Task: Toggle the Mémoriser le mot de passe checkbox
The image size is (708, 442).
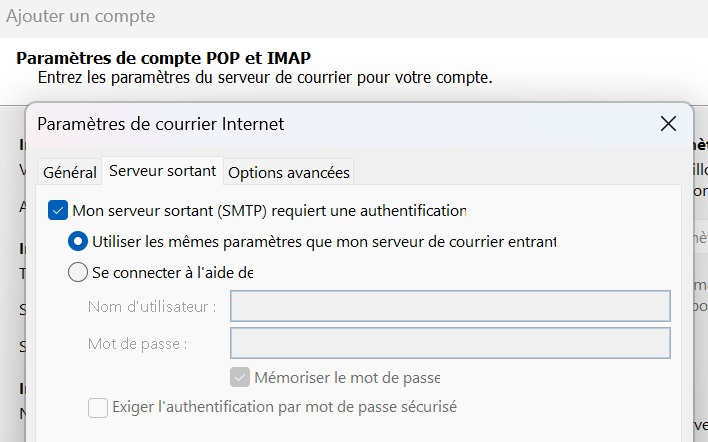Action: (239, 378)
